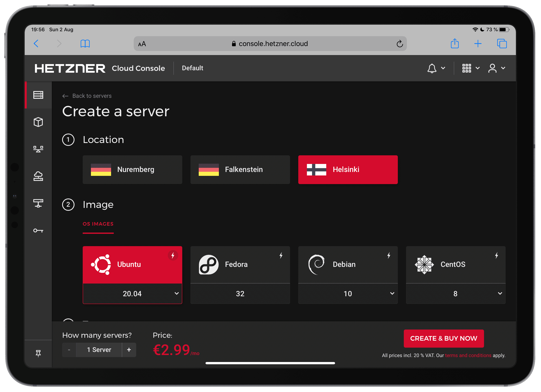Open Safari reader text size AA

point(142,44)
